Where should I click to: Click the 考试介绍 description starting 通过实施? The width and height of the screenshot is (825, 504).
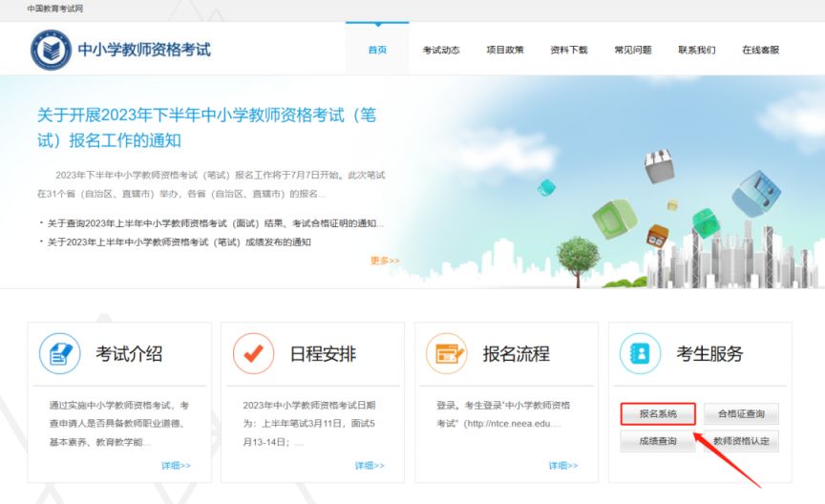(x=119, y=424)
